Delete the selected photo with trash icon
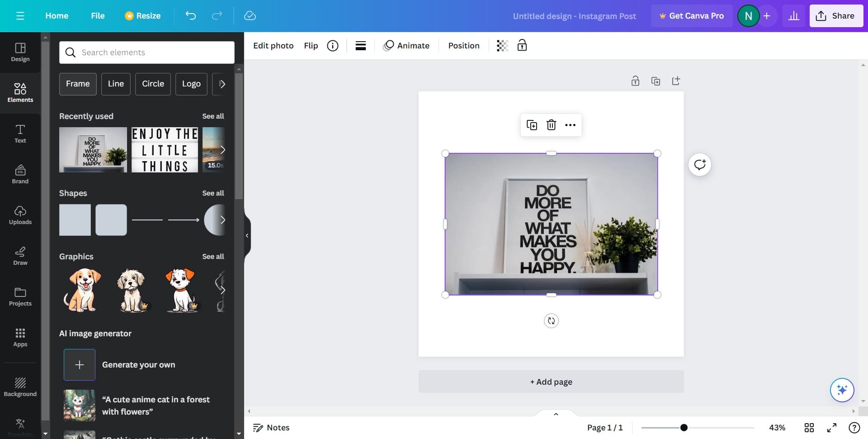Viewport: 868px width, 439px height. (551, 125)
